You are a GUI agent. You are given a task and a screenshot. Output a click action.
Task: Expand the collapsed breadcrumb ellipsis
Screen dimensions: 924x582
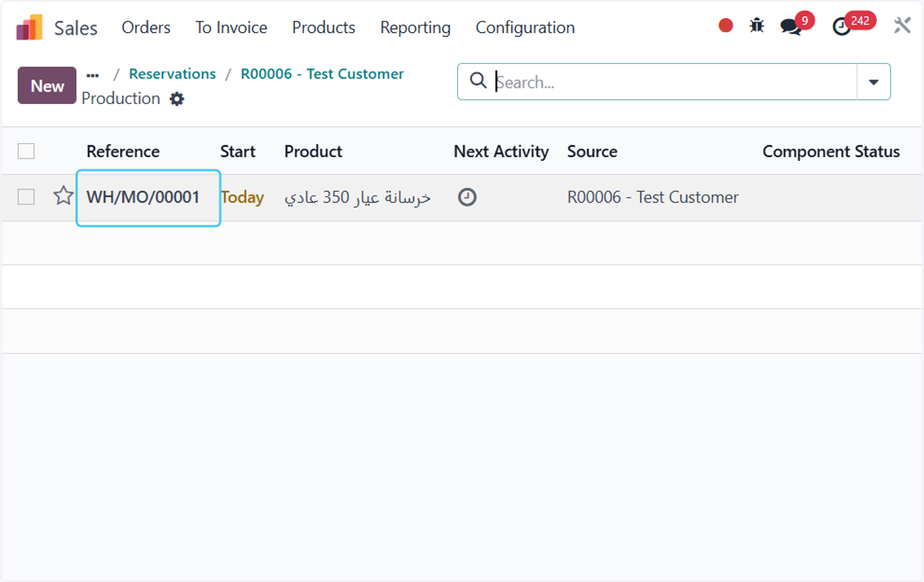[92, 75]
